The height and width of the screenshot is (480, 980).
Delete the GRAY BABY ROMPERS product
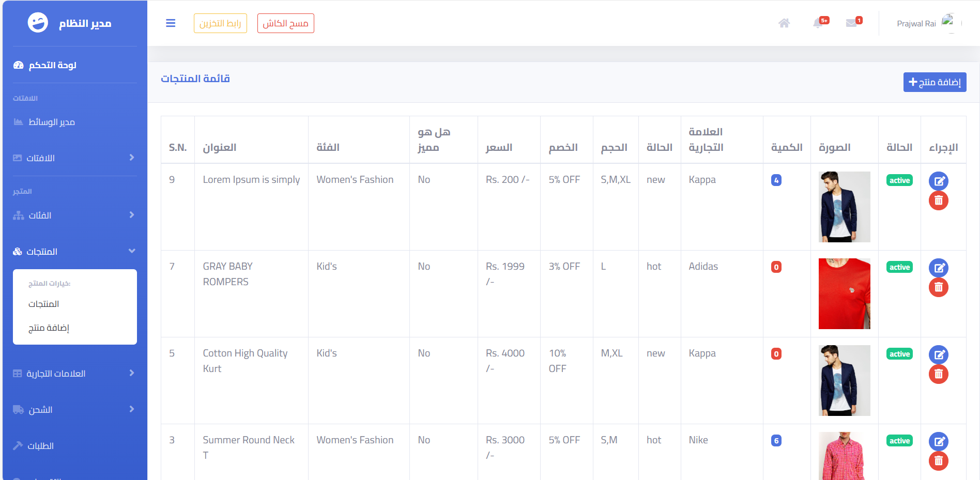[939, 287]
